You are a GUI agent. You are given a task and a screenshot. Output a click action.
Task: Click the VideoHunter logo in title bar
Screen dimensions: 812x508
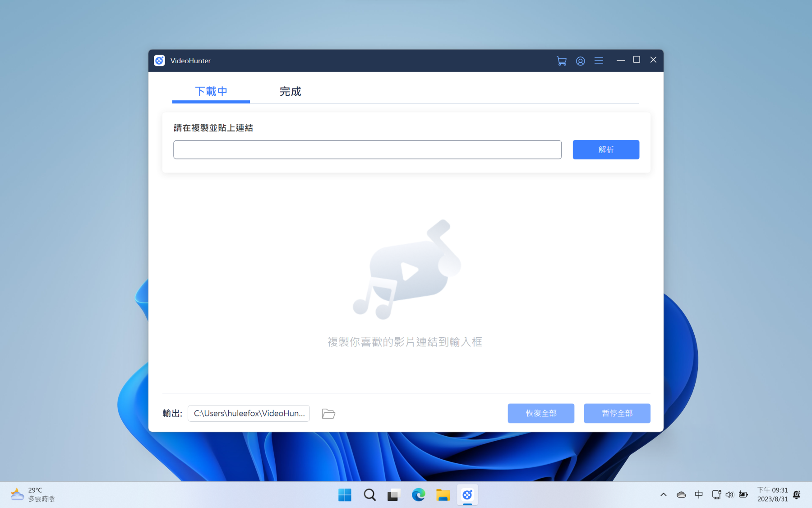159,61
